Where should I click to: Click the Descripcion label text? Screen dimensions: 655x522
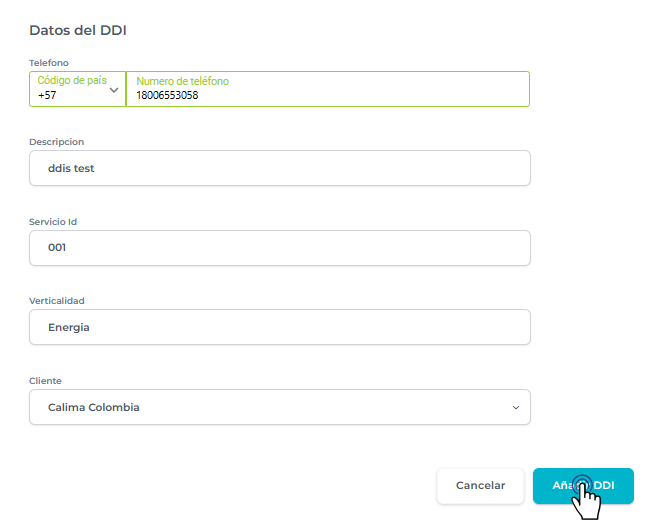[x=56, y=142]
